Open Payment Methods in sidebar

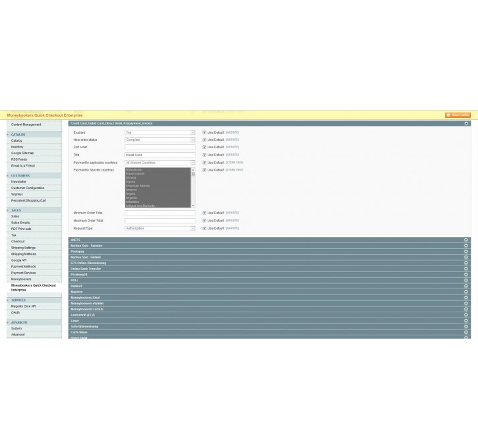(x=23, y=266)
